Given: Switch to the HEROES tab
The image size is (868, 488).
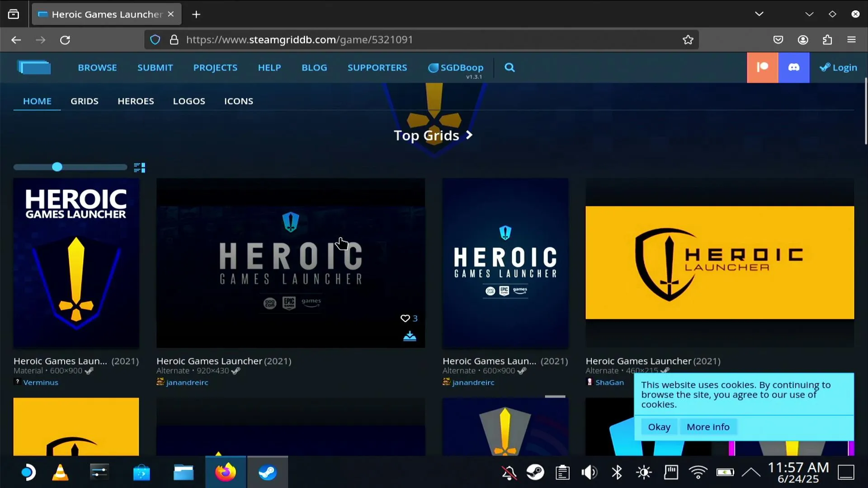Looking at the screenshot, I should [x=136, y=101].
